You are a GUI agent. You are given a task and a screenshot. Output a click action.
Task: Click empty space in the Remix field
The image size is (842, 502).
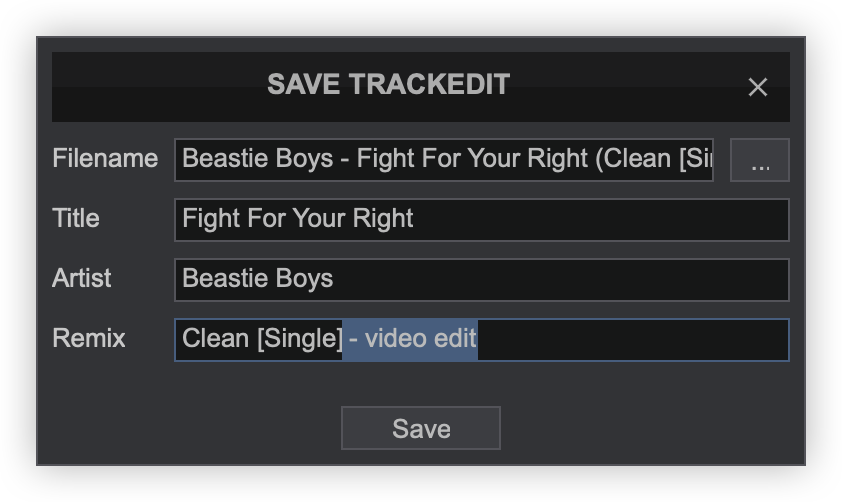(630, 340)
